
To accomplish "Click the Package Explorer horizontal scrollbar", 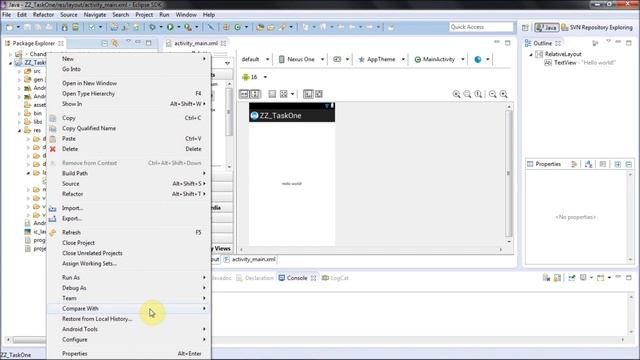I will click(x=29, y=340).
